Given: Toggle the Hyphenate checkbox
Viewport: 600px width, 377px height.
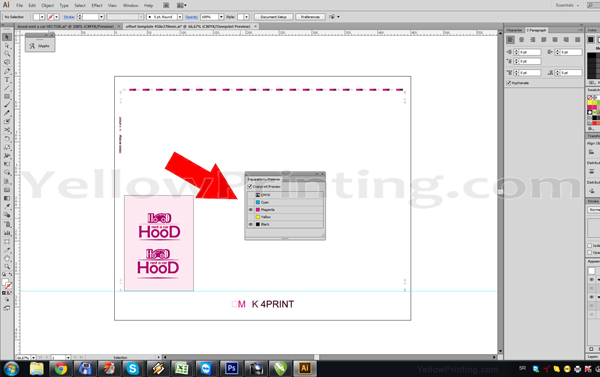Looking at the screenshot, I should click(509, 83).
